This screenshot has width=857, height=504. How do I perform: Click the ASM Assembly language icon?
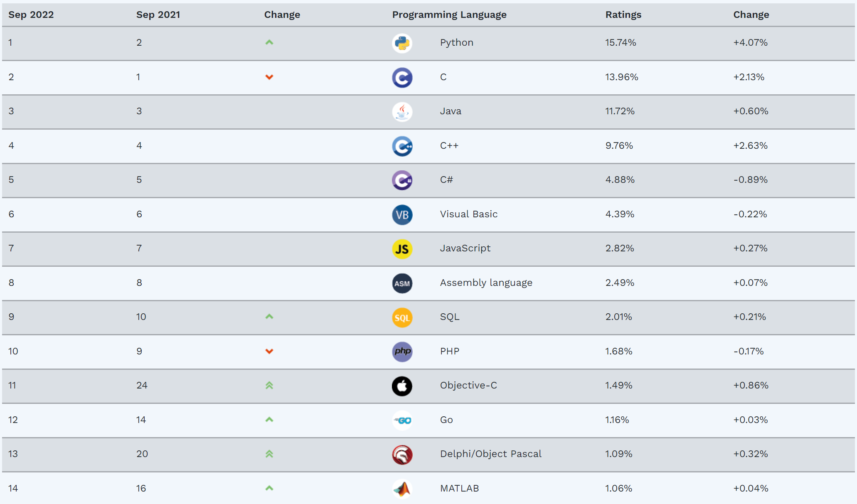402,283
